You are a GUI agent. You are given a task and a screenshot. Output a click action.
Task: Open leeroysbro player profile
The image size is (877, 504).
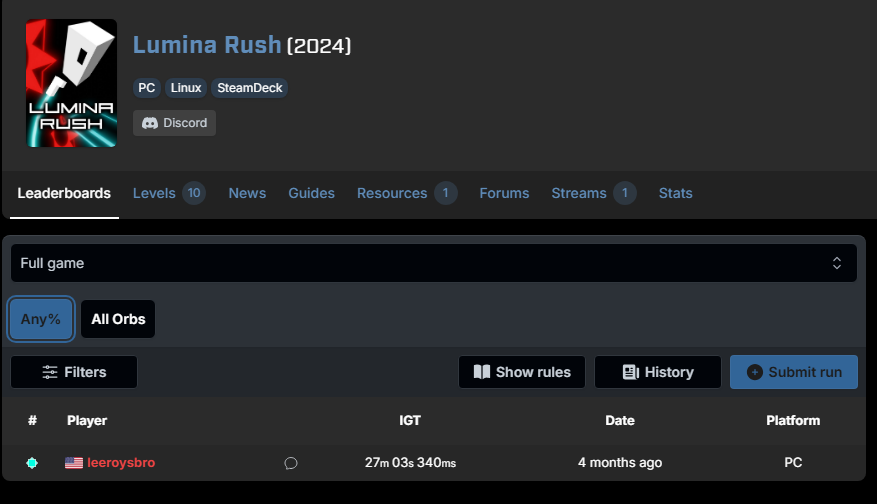pyautogui.click(x=121, y=463)
